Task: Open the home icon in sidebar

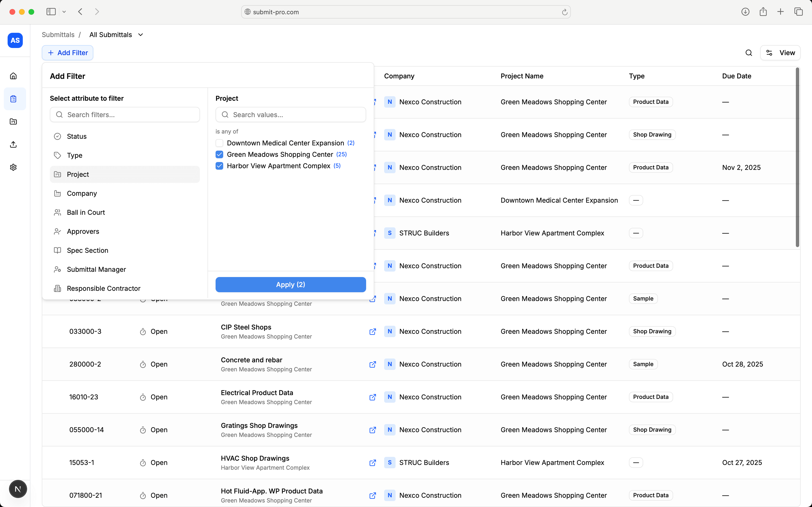Action: click(13, 76)
